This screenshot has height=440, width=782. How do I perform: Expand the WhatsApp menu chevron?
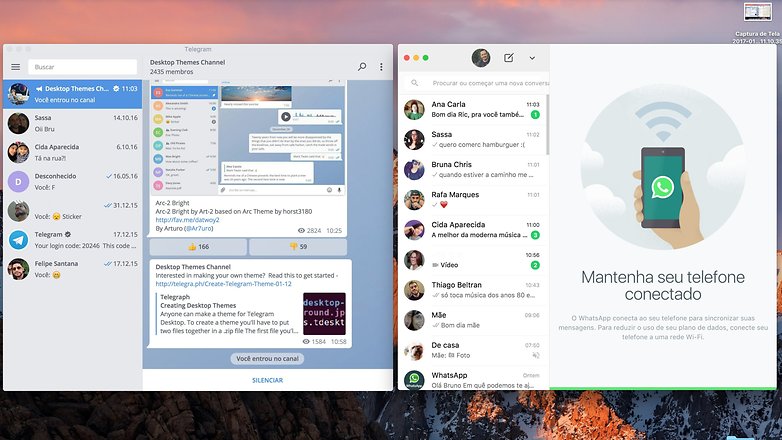pyautogui.click(x=532, y=58)
